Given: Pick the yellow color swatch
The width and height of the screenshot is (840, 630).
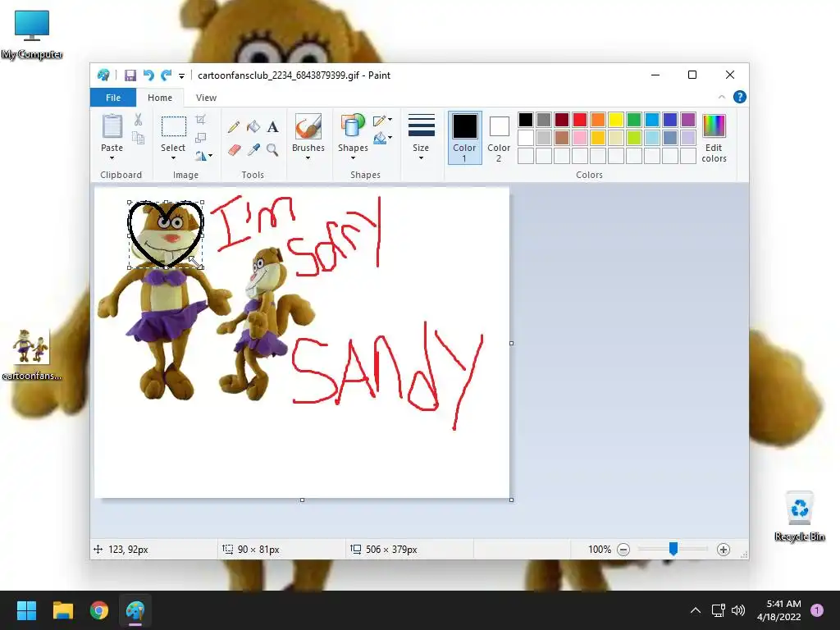Looking at the screenshot, I should pyautogui.click(x=616, y=120).
